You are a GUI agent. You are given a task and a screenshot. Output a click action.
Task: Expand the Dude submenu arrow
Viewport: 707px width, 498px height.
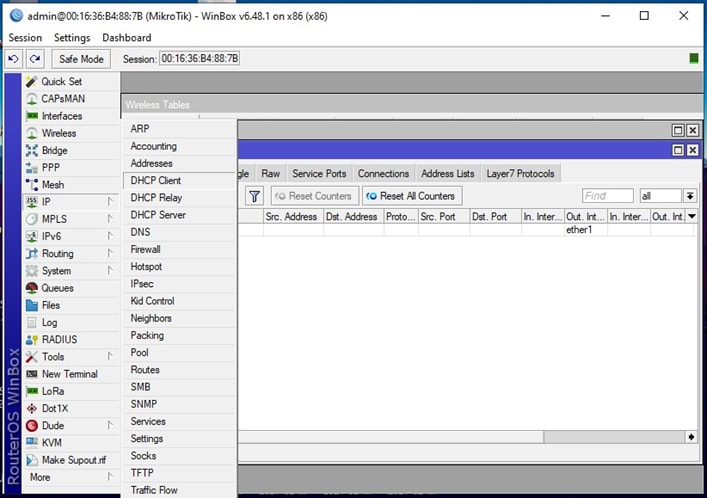coord(110,425)
